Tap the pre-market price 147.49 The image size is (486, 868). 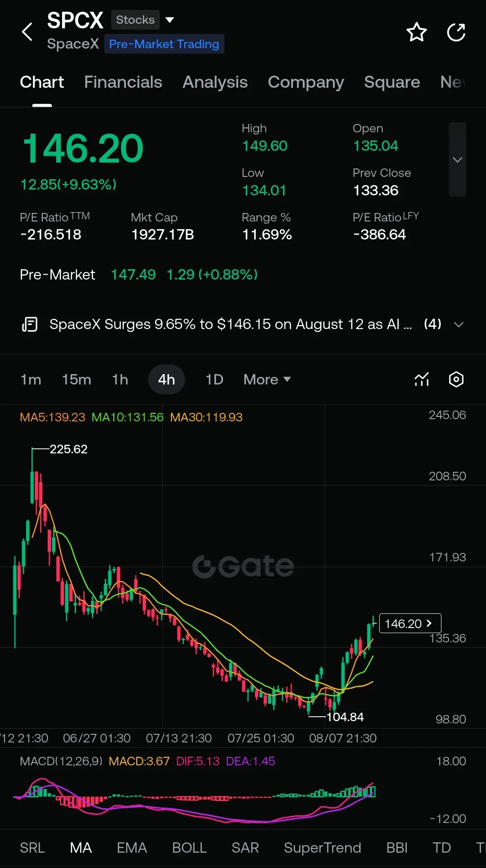click(133, 275)
